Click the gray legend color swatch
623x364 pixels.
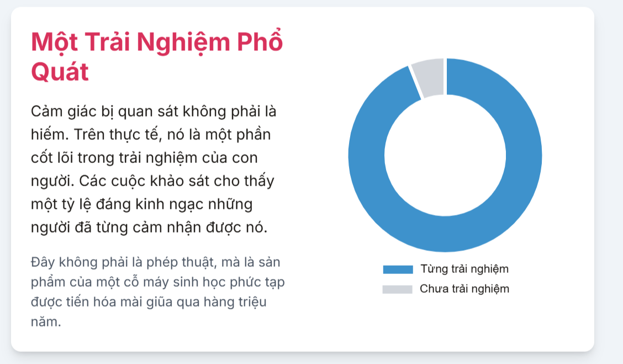[x=398, y=289]
